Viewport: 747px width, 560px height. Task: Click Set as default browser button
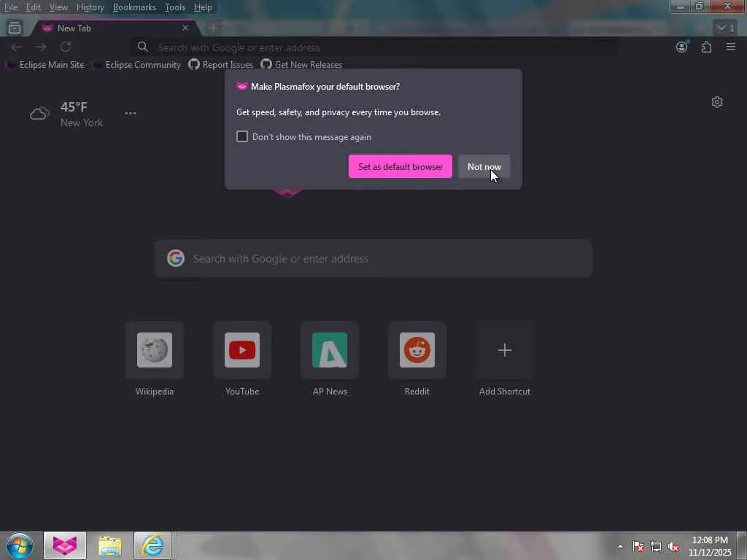400,166
